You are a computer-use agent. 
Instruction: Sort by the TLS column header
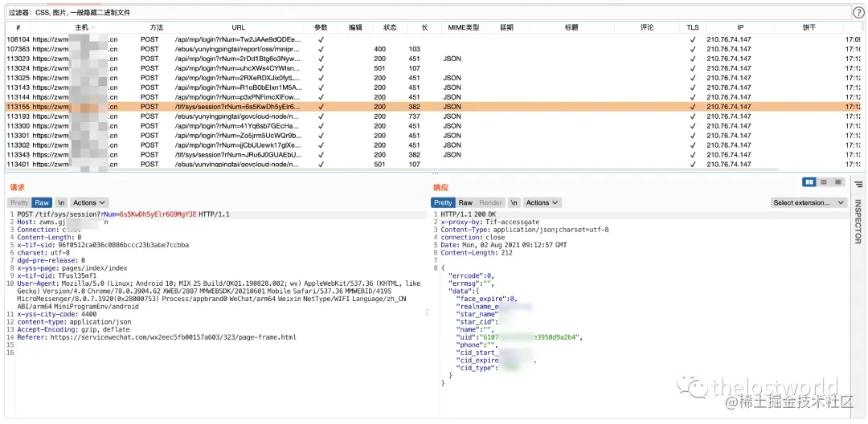point(693,27)
